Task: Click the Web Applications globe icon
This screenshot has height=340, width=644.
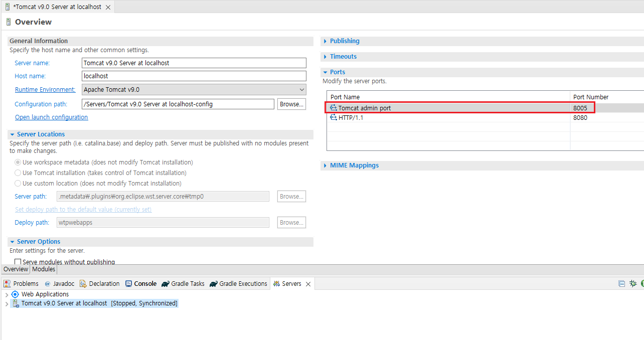Action: (x=15, y=294)
